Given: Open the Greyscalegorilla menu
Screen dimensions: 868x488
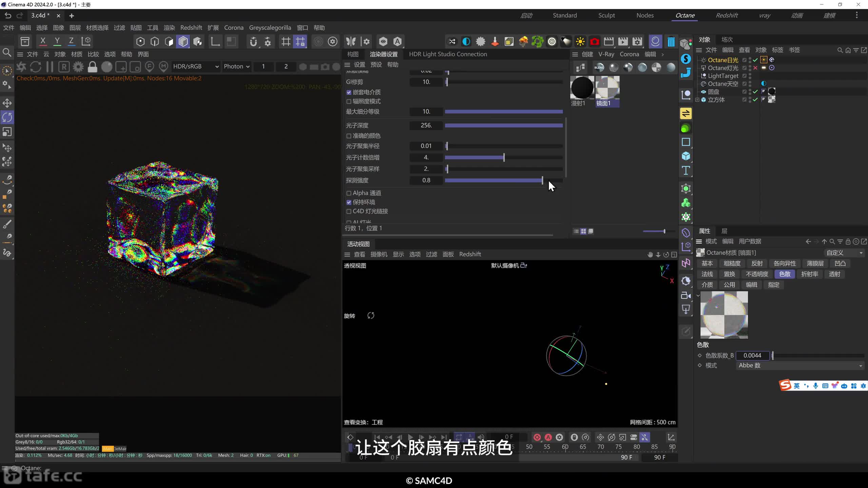Looking at the screenshot, I should click(270, 28).
